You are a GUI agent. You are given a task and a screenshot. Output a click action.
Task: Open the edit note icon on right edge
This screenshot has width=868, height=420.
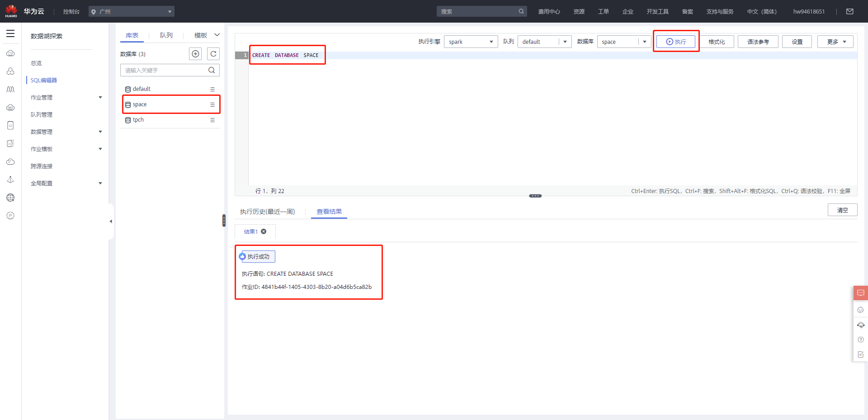coord(861,354)
